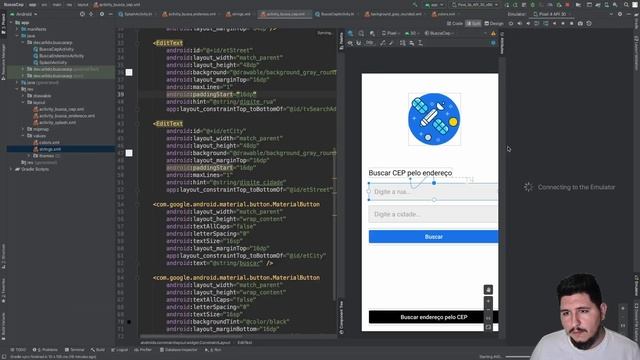Image resolution: width=640 pixels, height=360 pixels.
Task: Click the emulator home circle icon
Action: pyautogui.click(x=563, y=24)
